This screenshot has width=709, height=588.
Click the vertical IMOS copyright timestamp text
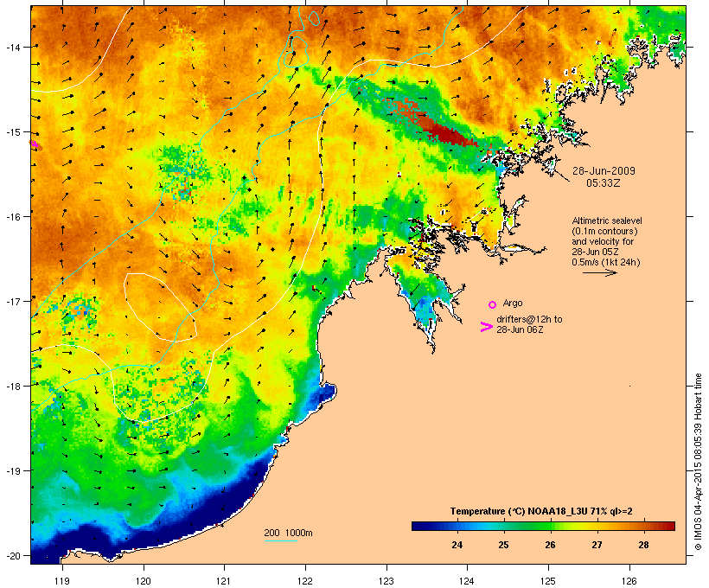click(x=698, y=462)
